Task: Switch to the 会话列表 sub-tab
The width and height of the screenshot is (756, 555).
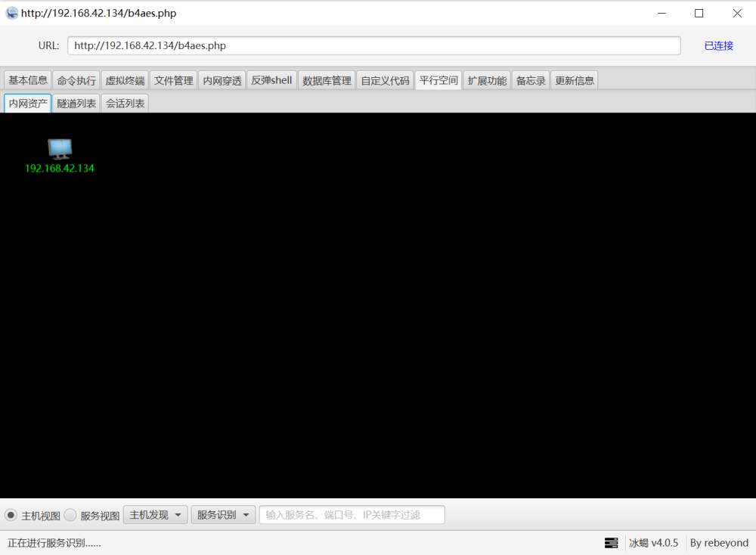Action: coord(125,104)
